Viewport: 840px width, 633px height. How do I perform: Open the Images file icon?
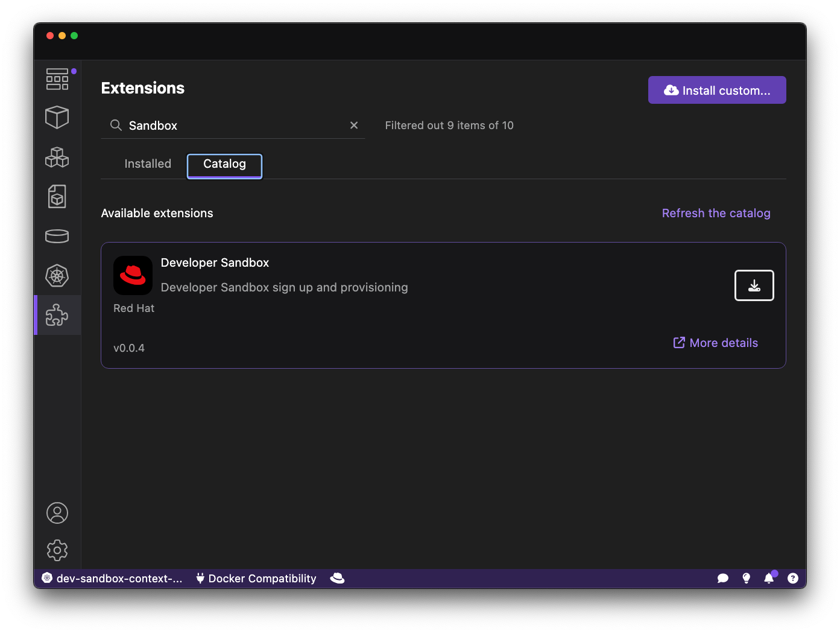pyautogui.click(x=57, y=197)
